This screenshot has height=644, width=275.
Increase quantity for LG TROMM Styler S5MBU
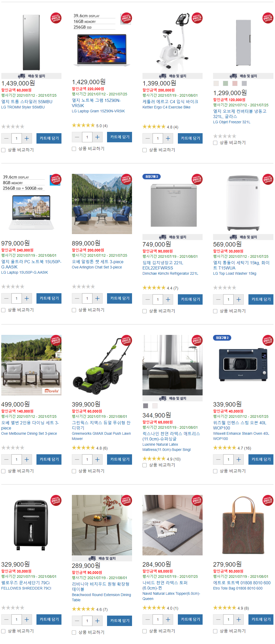click(x=27, y=138)
